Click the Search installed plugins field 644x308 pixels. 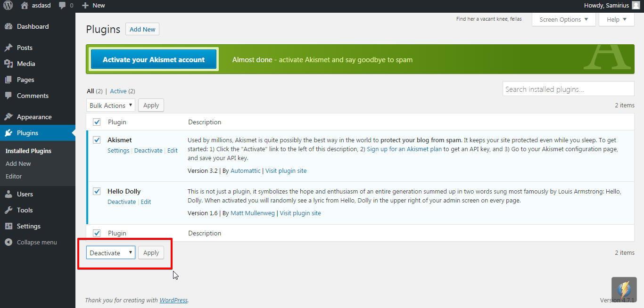(x=569, y=89)
